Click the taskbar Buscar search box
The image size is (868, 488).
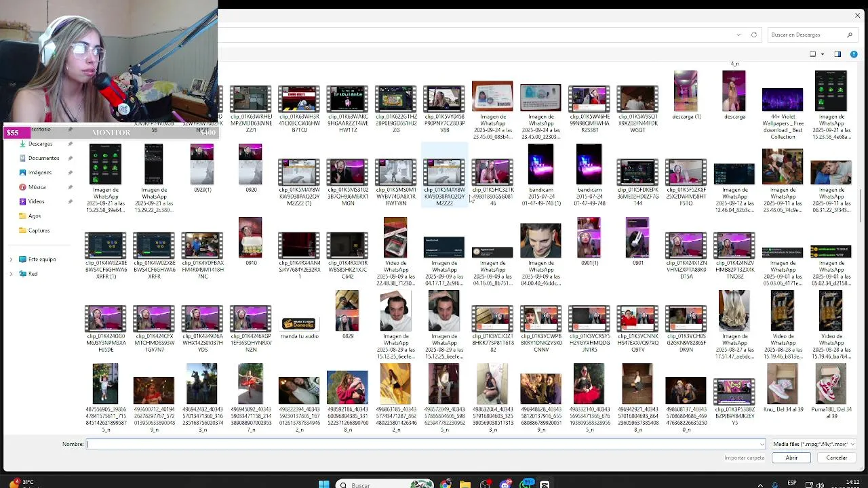click(384, 485)
